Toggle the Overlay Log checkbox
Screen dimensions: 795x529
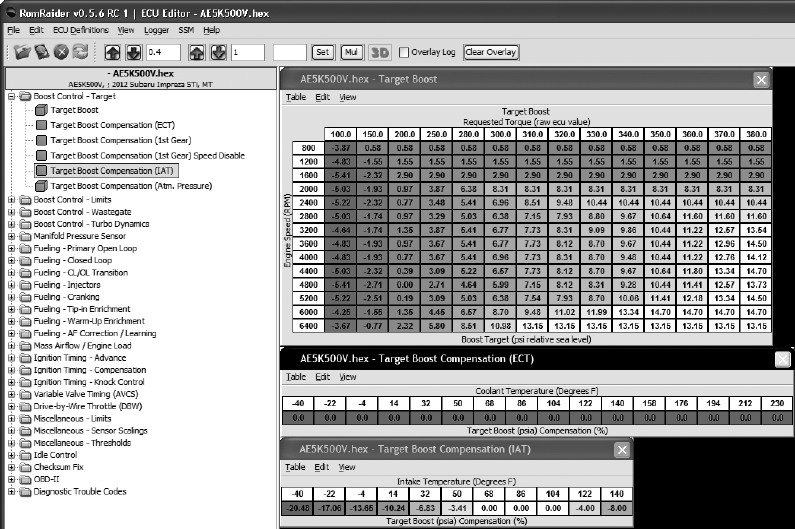(x=404, y=52)
